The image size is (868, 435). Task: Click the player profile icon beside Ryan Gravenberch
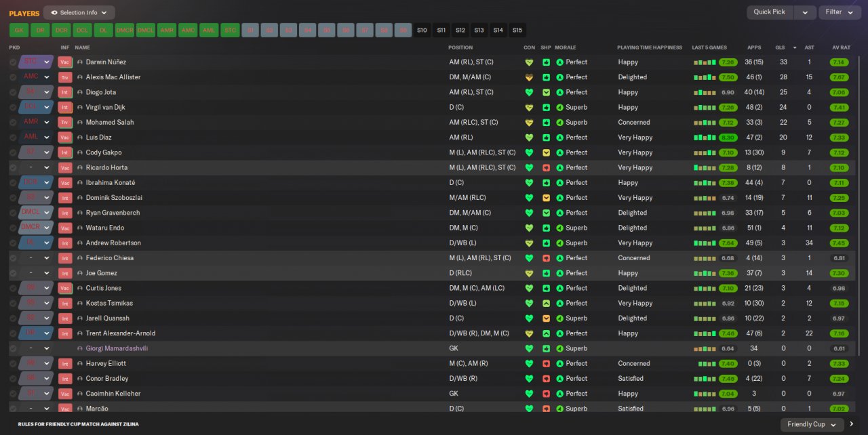[x=80, y=213]
